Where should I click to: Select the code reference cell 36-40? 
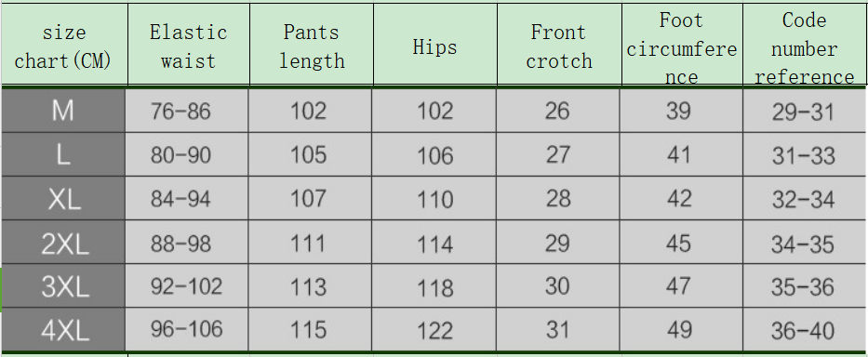805,330
